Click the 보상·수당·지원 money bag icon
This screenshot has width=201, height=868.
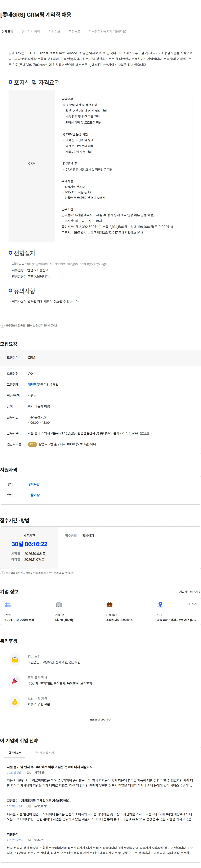(15, 702)
